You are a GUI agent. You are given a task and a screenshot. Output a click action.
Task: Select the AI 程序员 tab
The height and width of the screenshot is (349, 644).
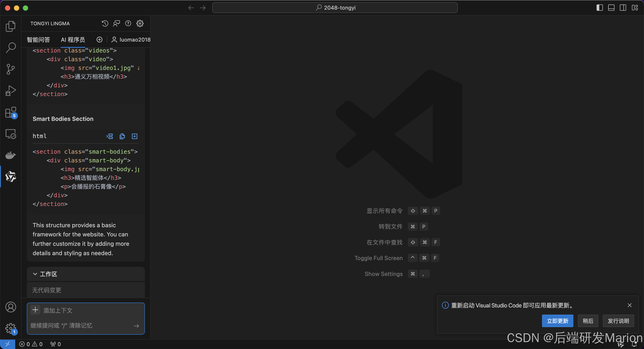(x=73, y=40)
